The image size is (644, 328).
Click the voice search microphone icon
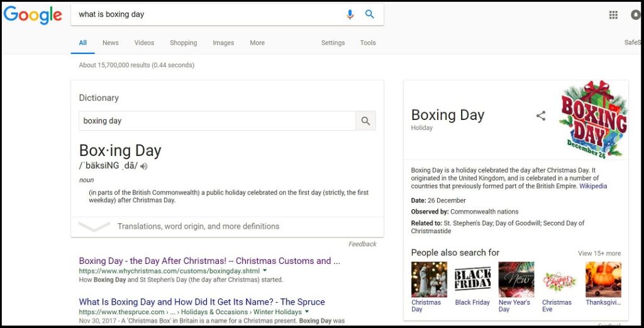point(350,14)
